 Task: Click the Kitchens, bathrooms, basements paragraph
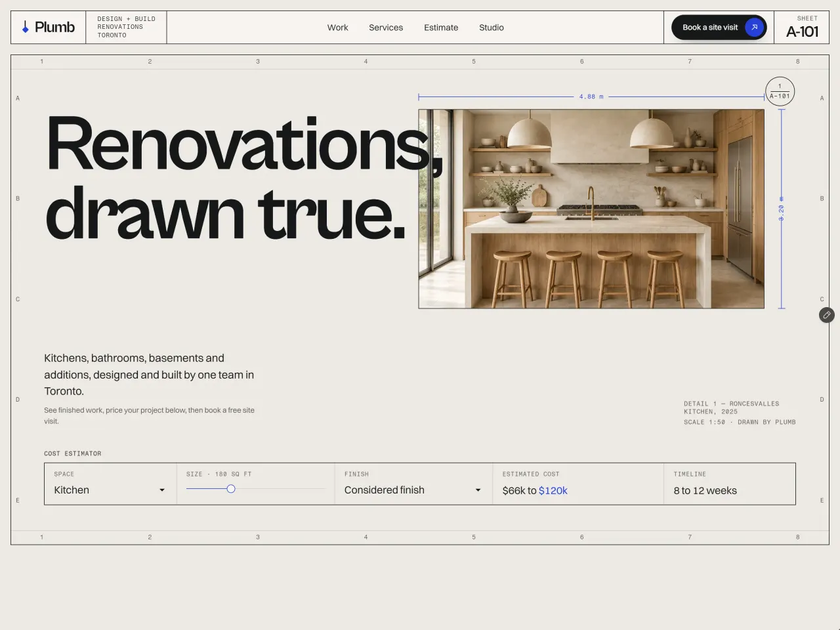click(x=149, y=375)
